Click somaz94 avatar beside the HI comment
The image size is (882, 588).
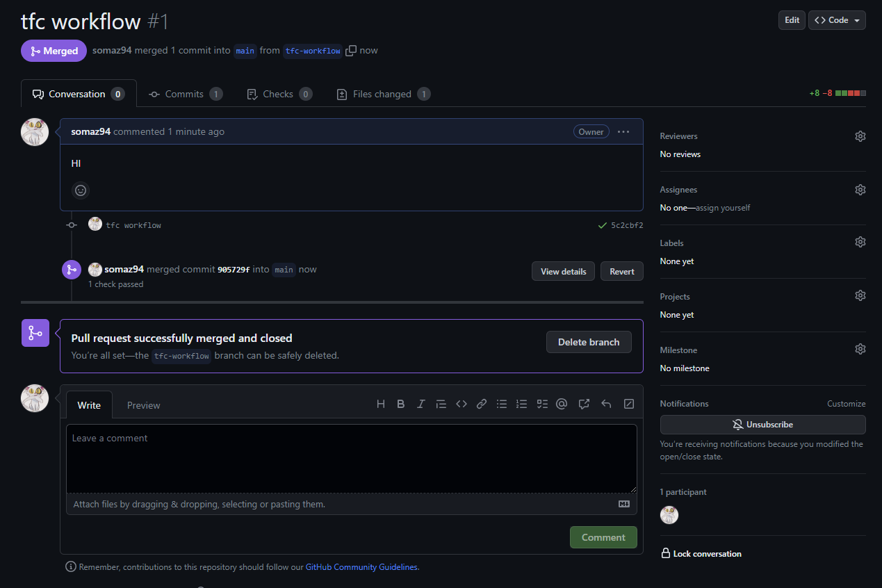[x=35, y=132]
